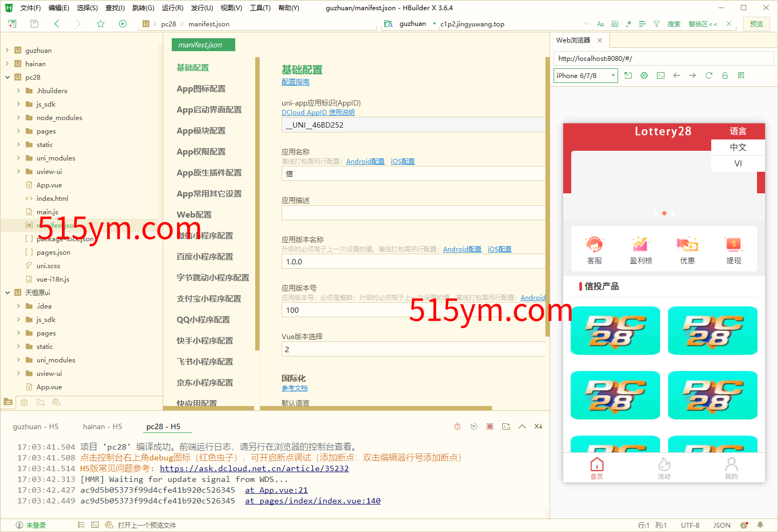Collapse the pc28 project folder
The height and width of the screenshot is (532, 778).
[x=8, y=77]
